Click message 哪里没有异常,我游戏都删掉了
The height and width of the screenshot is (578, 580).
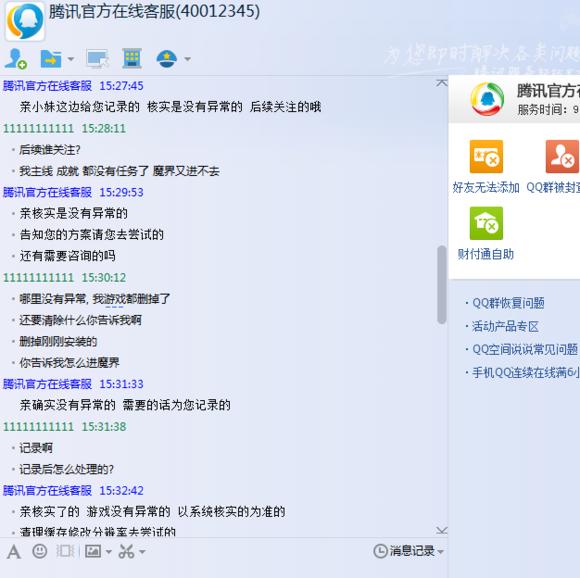click(95, 299)
